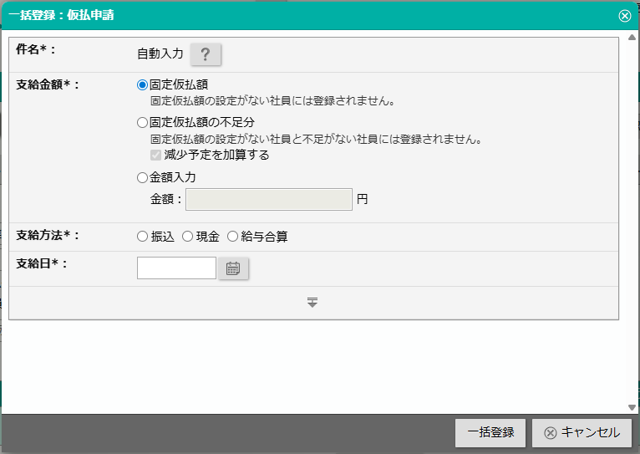Click the 一括登録：仮払申請 title bar
The height and width of the screenshot is (454, 640).
coord(300,15)
